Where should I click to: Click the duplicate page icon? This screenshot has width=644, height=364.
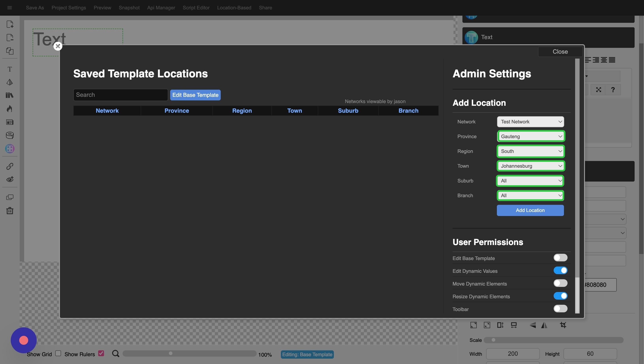coord(10,51)
